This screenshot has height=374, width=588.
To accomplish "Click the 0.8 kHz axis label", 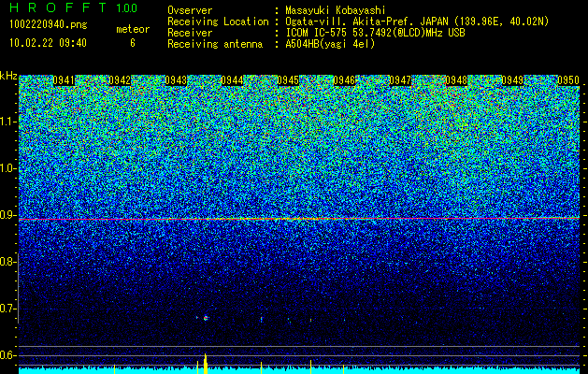I will click(7, 262).
